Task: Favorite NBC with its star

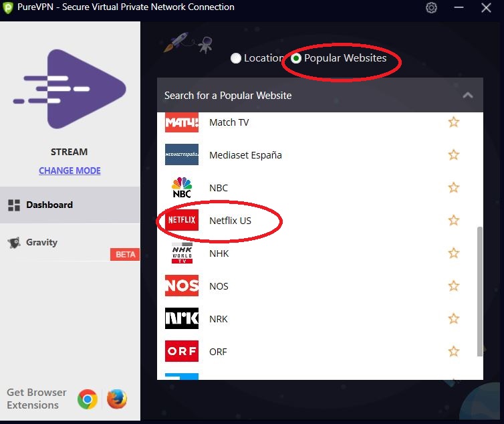Action: click(454, 188)
